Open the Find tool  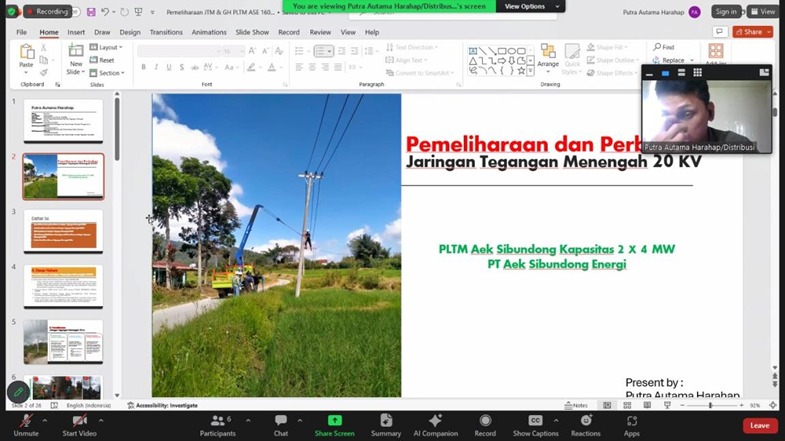[x=664, y=47]
